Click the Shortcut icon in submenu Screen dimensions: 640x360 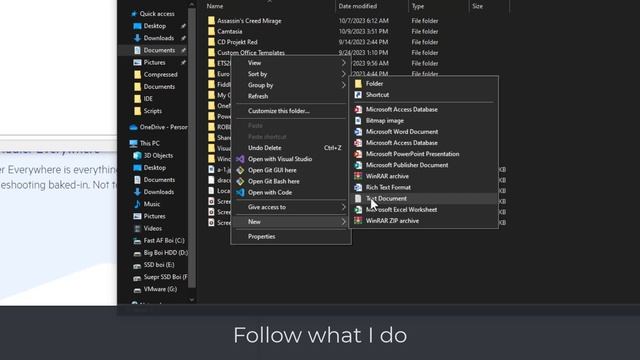(x=358, y=95)
